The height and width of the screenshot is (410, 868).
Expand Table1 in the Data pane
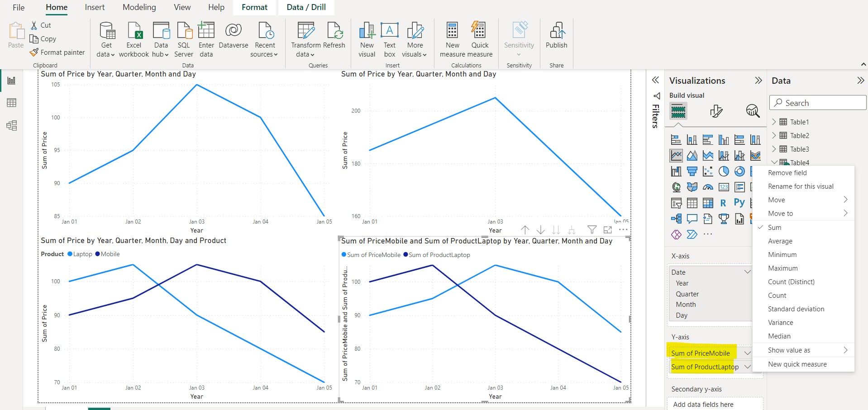click(x=774, y=122)
